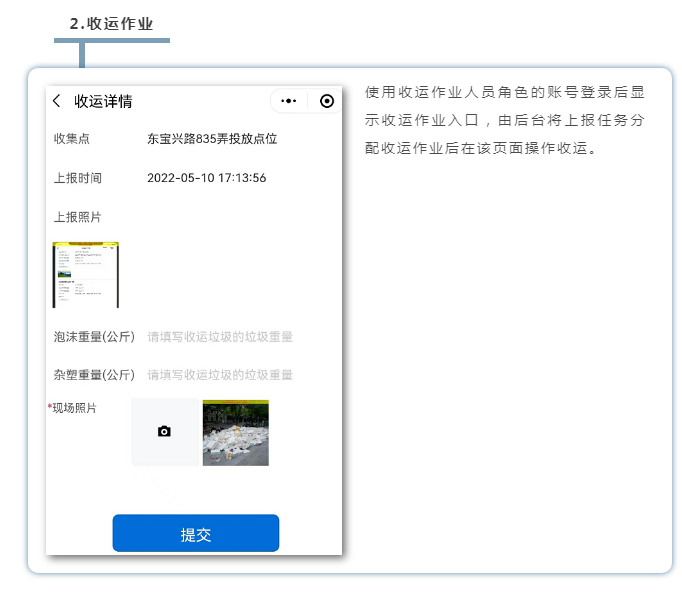Click the circular close mini program icon
The height and width of the screenshot is (592, 682).
(x=326, y=101)
